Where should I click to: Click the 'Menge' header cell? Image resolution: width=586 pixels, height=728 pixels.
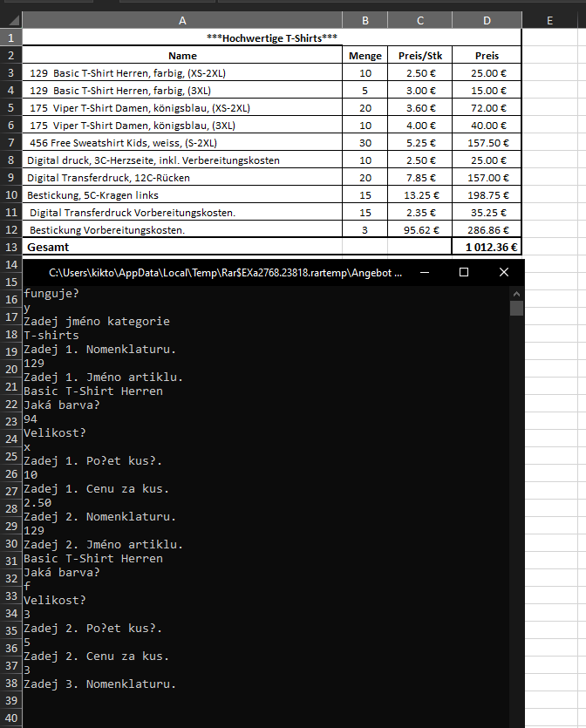(365, 55)
